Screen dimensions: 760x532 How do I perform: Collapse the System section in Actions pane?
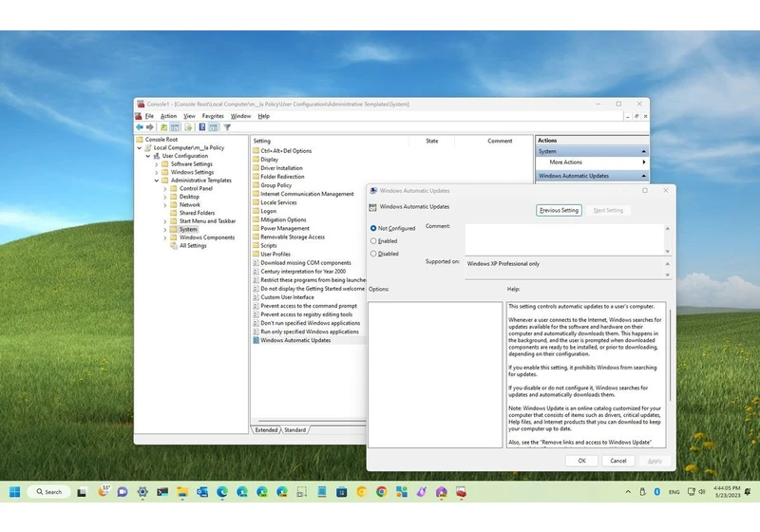click(644, 151)
